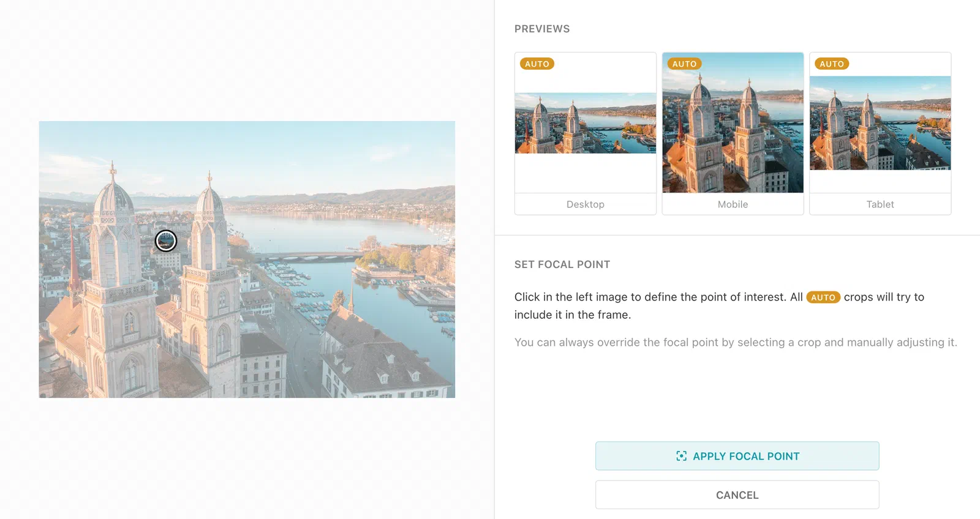
Task: Select the Desktop crop preview
Action: tap(585, 133)
